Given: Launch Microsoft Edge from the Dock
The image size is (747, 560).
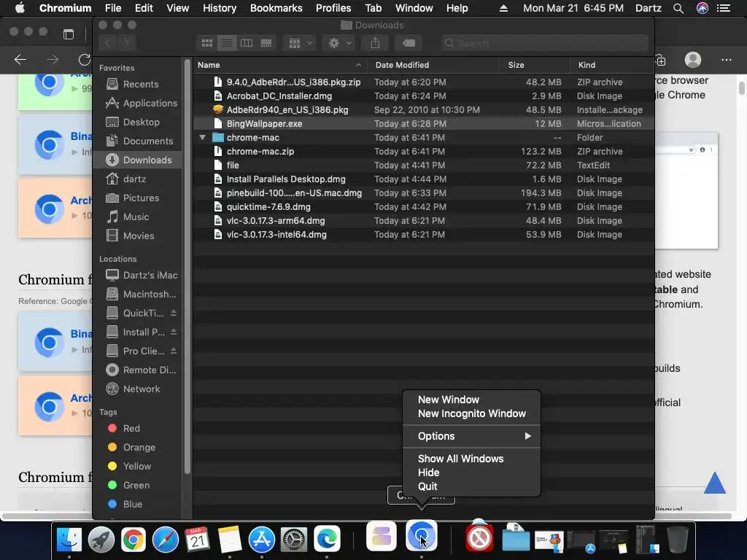Looking at the screenshot, I should pyautogui.click(x=326, y=539).
